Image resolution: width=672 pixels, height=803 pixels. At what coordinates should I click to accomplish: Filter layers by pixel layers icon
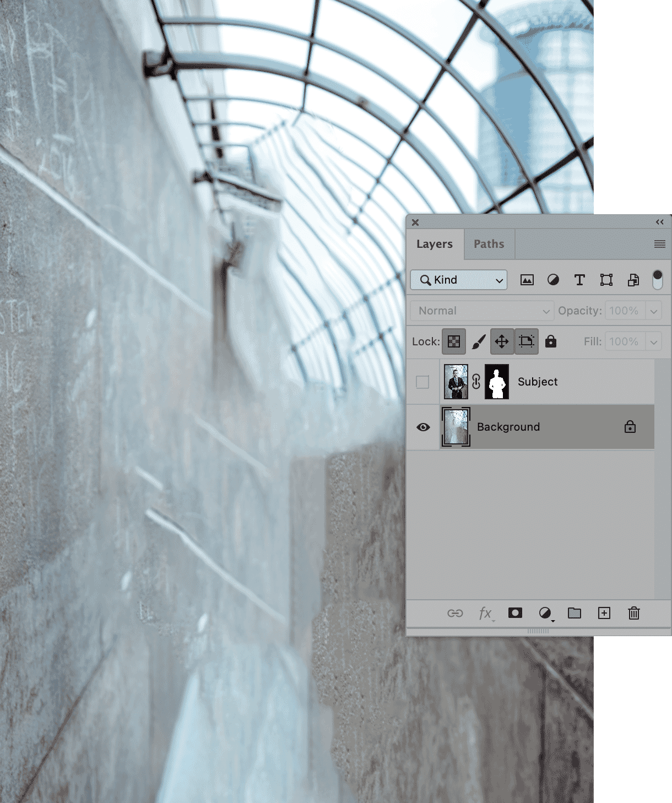point(527,280)
